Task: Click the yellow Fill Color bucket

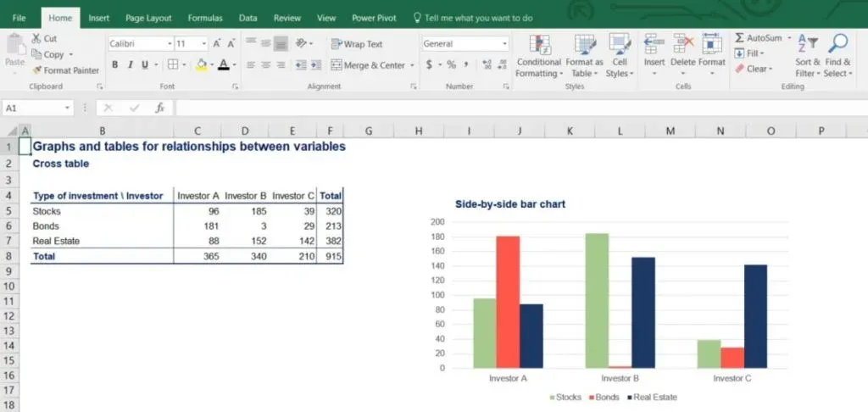Action: point(201,64)
